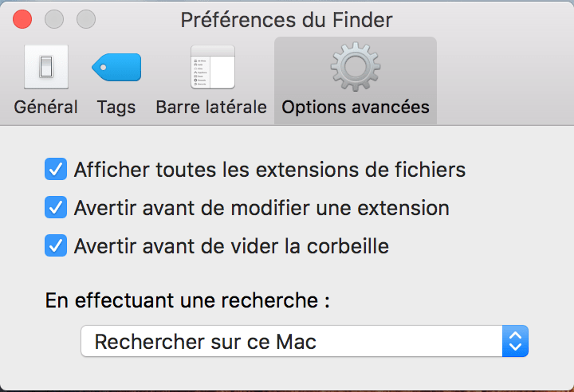Viewport: 574px width, 392px height.
Task: Click the grey zoom window button
Action: (x=85, y=19)
